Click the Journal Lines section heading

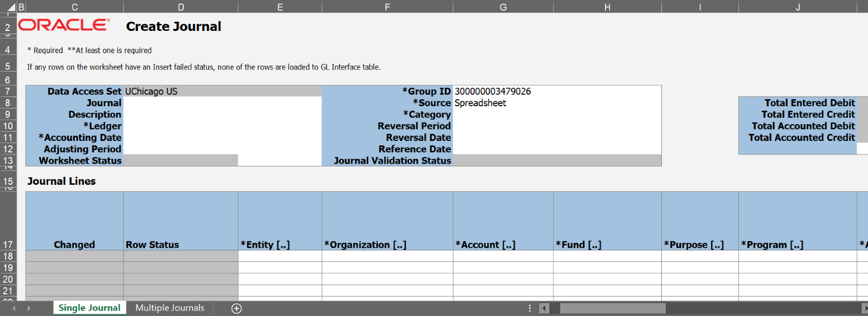coord(61,181)
